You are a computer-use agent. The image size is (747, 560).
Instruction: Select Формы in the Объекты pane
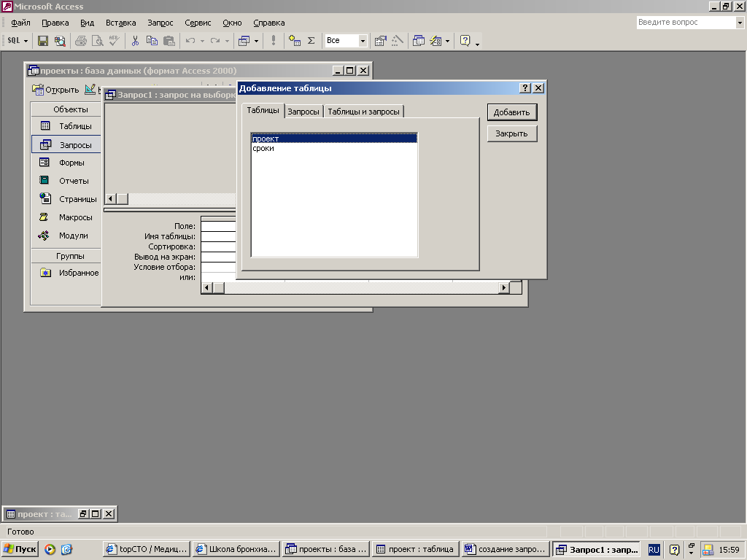66,163
